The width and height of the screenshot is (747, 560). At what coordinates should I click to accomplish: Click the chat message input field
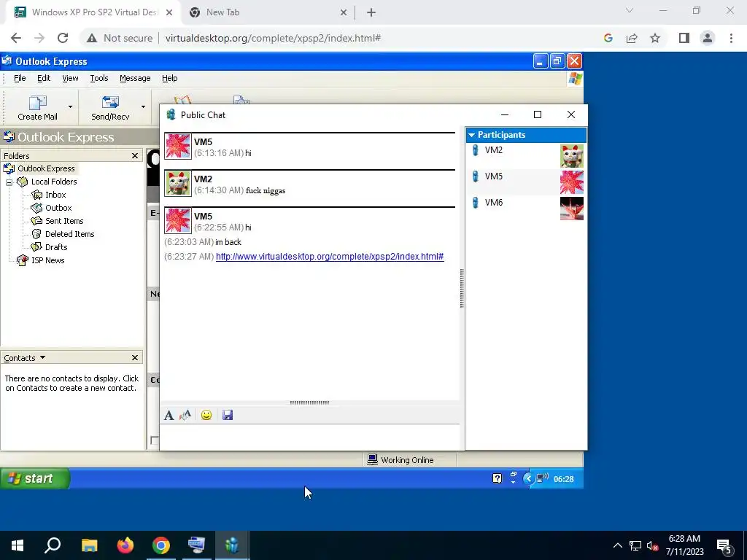(309, 436)
